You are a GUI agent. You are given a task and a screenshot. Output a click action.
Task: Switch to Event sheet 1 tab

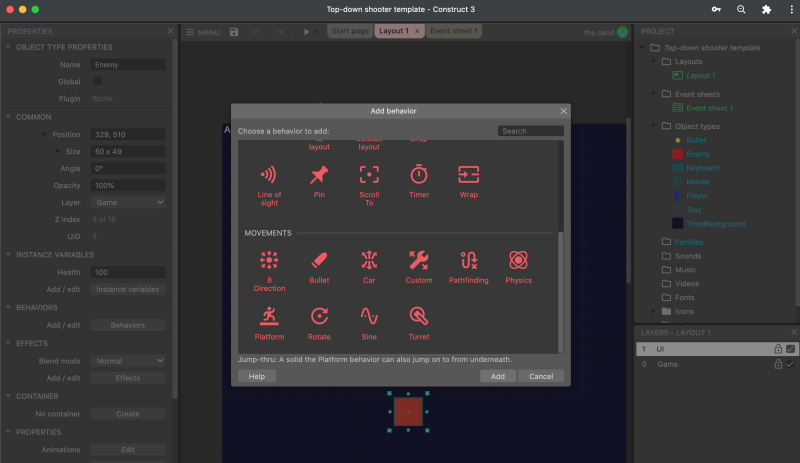[454, 31]
